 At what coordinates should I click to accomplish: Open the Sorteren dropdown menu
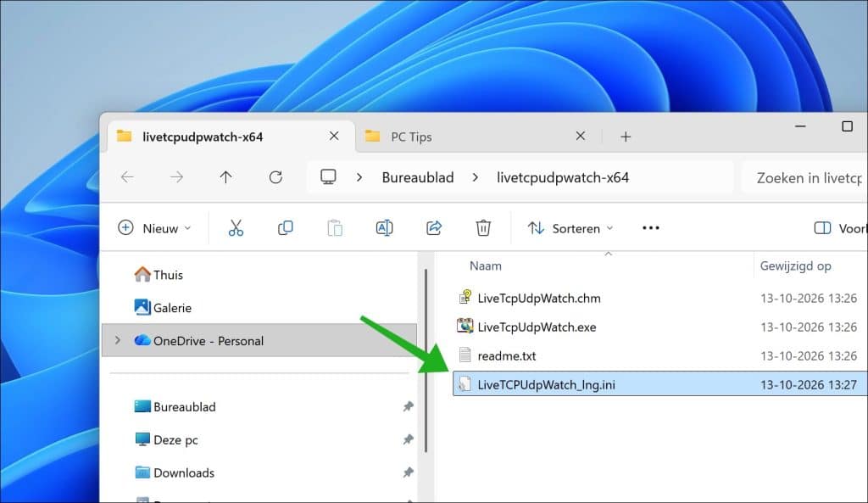pos(570,227)
